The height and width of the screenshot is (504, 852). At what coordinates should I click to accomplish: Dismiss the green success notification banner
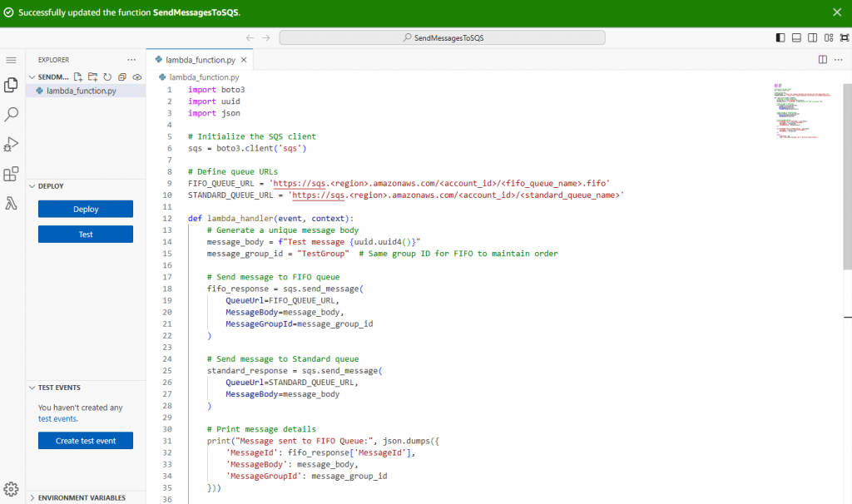pos(837,12)
